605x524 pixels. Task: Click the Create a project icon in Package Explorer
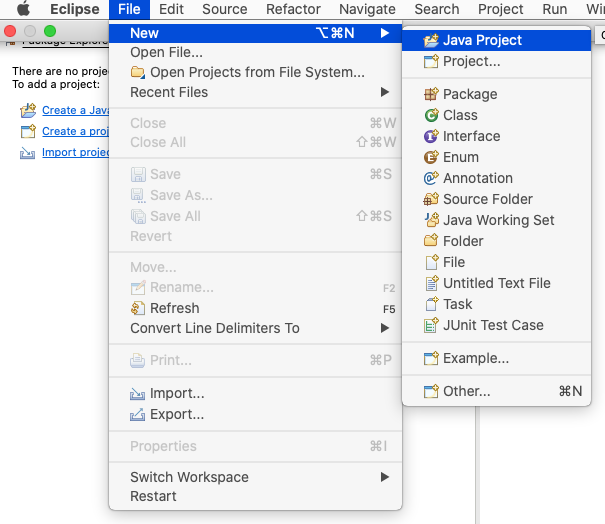coord(28,132)
